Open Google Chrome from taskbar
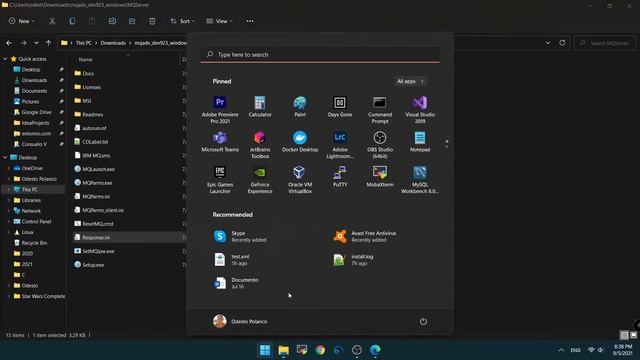 point(320,350)
